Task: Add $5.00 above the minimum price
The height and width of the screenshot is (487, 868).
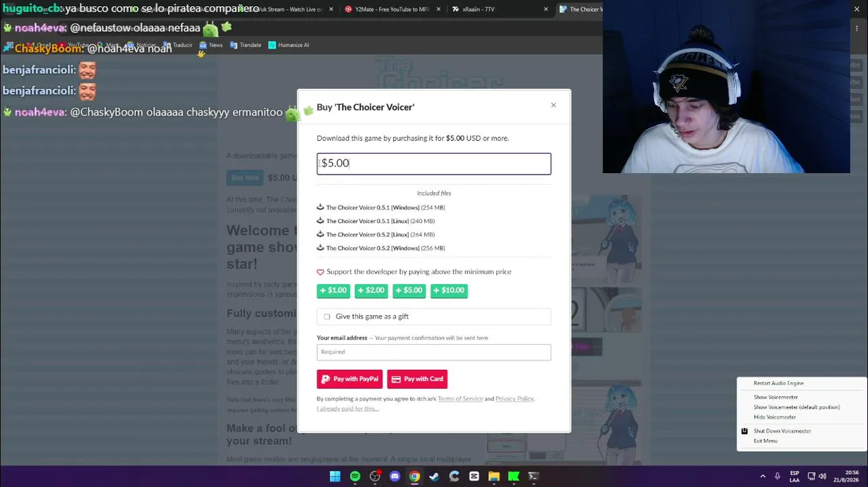Action: 409,290
